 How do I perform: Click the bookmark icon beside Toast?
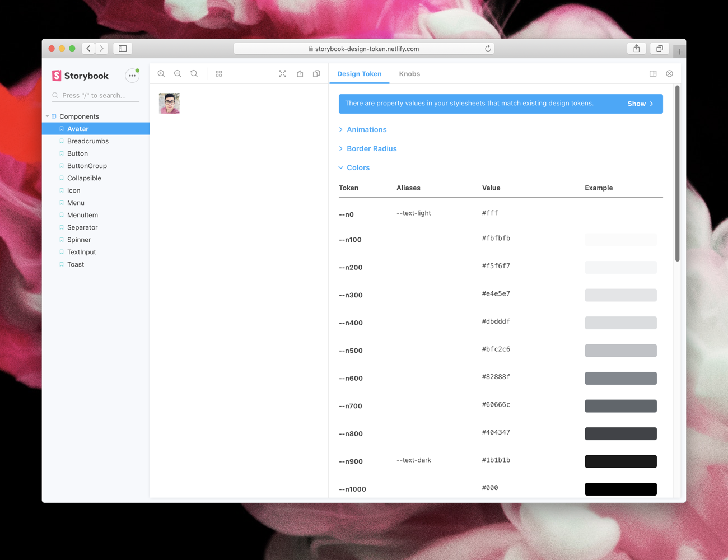click(62, 264)
